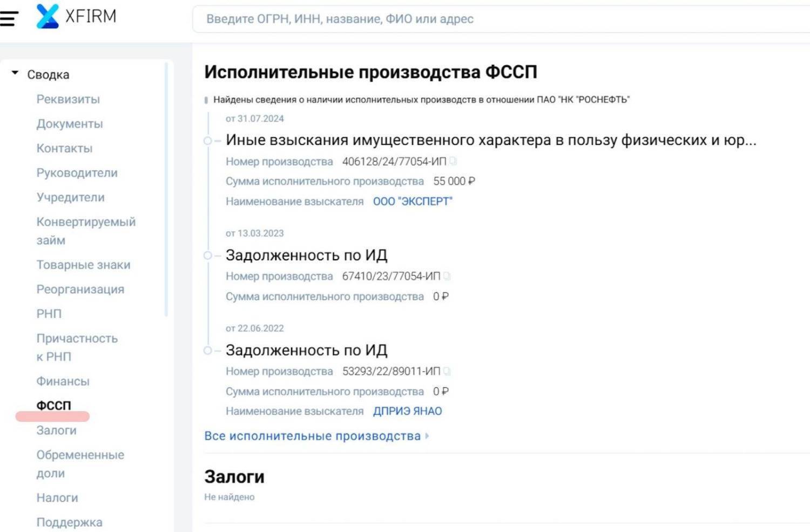The width and height of the screenshot is (810, 532).
Task: Click the sum 55 000 ₽
Action: (x=454, y=181)
